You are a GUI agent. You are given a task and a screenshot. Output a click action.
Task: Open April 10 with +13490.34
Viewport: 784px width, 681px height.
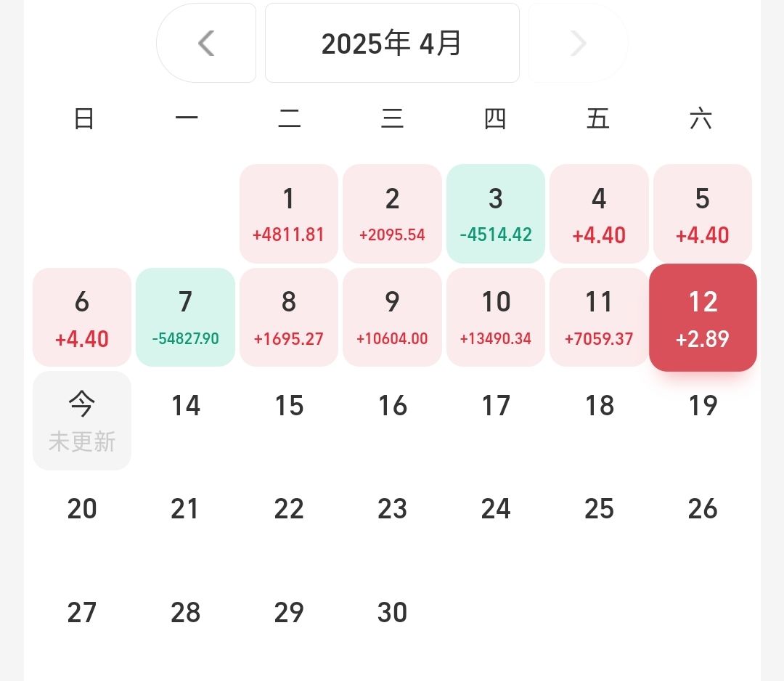[496, 317]
